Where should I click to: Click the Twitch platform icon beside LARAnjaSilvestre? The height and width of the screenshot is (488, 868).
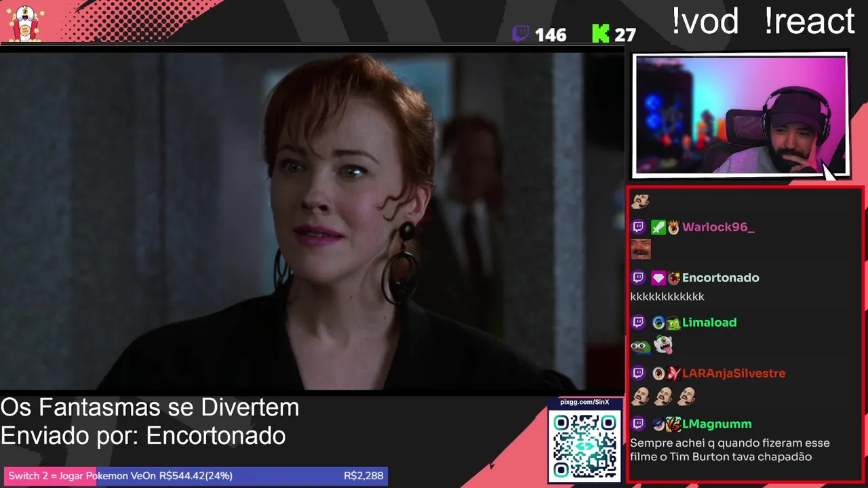tap(638, 373)
